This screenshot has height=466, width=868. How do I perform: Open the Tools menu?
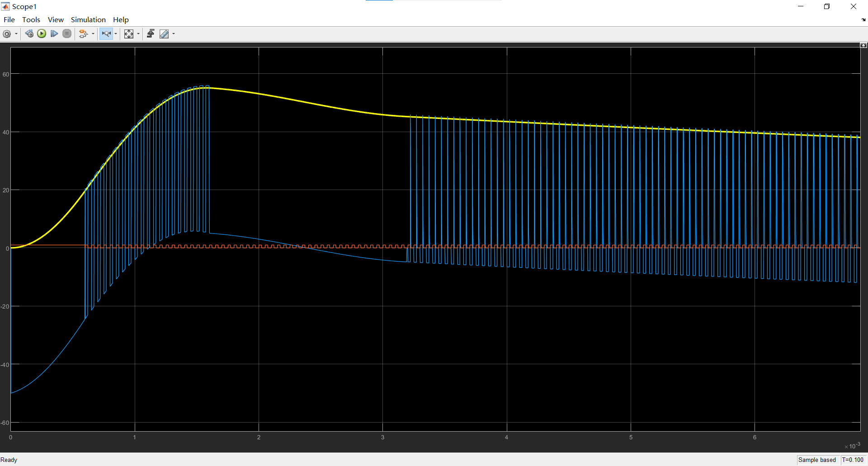(x=31, y=19)
